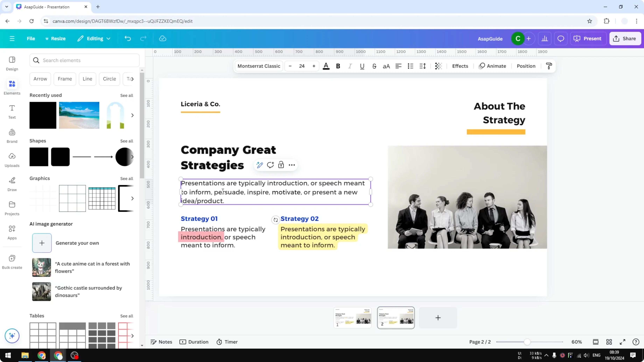Open the Uploads panel in sidebar
Image resolution: width=644 pixels, height=362 pixels.
pyautogui.click(x=12, y=160)
